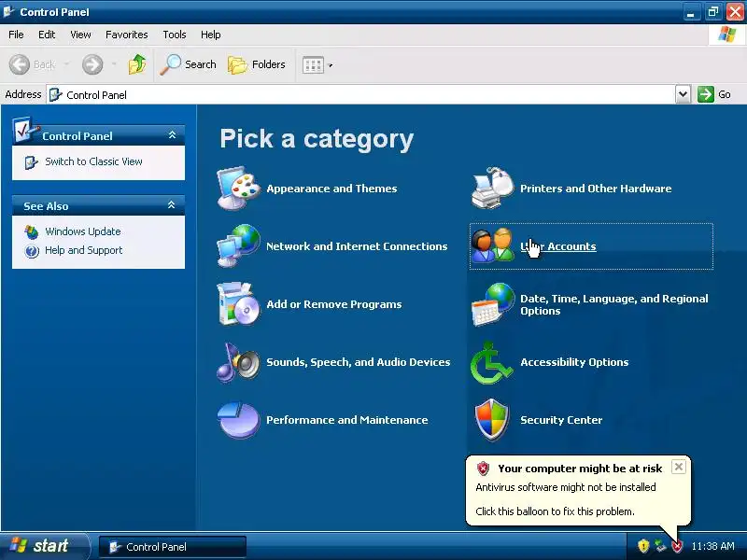Image resolution: width=747 pixels, height=560 pixels.
Task: Click the User Accounts text link
Action: tap(557, 246)
